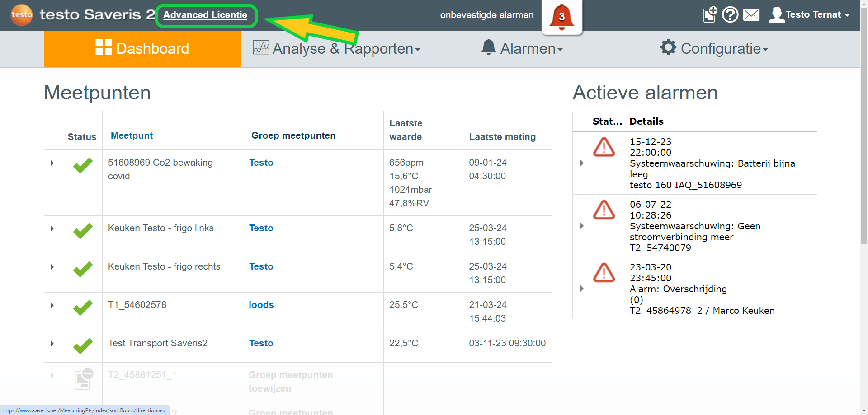Click the 25,5°C last value

point(404,305)
